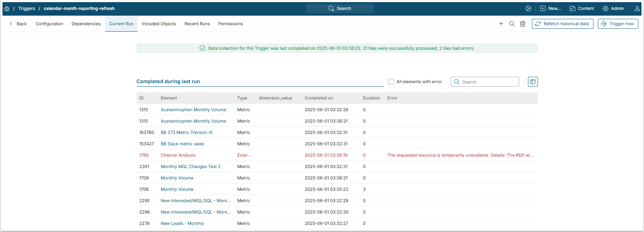Switch to the Recent Runs tab

click(197, 24)
